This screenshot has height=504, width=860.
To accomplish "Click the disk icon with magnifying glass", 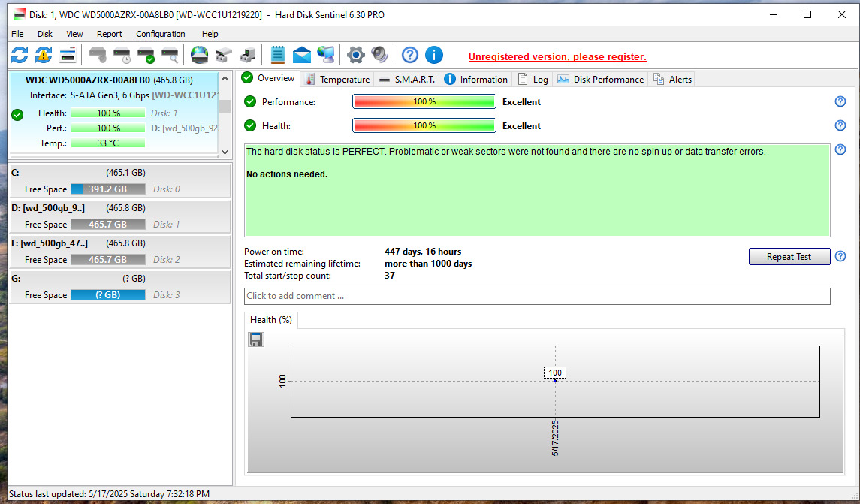I will click(x=170, y=55).
